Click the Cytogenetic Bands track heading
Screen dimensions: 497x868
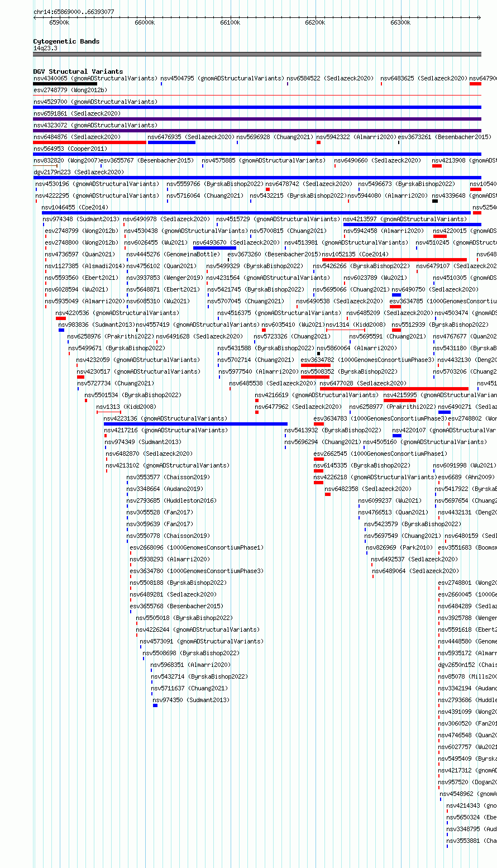(x=66, y=41)
